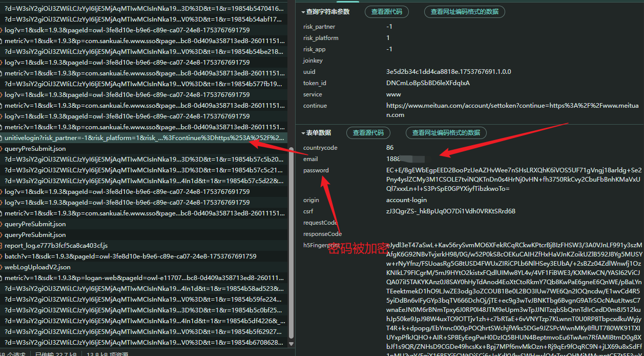644x356 pixels.
Task: Click the icon beside the batch?v=1 request
Action: [2, 256]
